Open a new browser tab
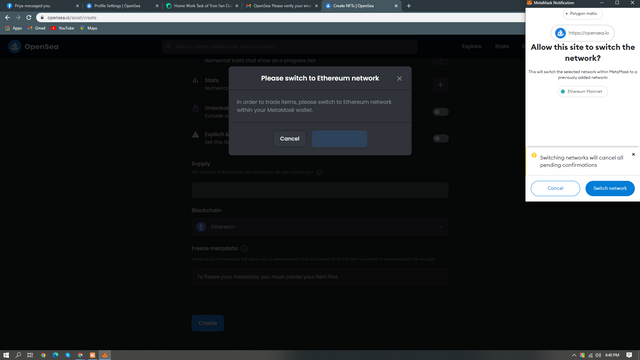The image size is (640, 360). click(x=409, y=6)
